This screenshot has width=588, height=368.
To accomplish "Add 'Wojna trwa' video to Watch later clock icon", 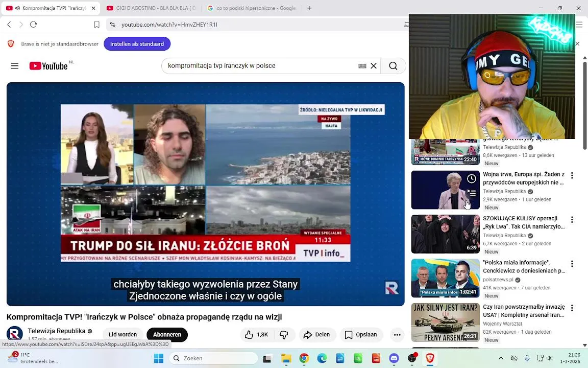I will click(472, 179).
